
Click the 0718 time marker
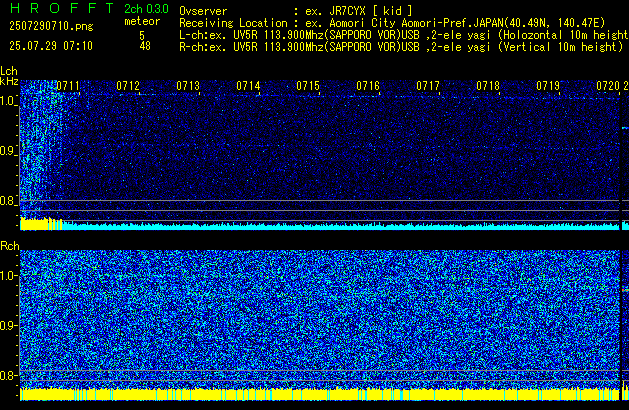point(488,86)
